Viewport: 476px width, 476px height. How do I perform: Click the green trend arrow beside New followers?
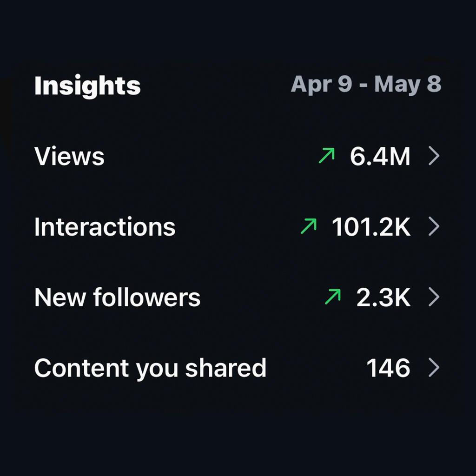(333, 296)
